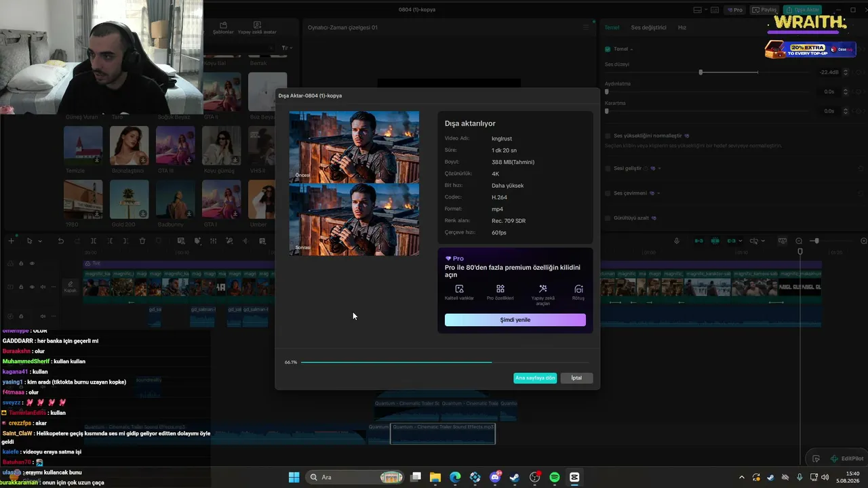
Task: Open Discord from the taskbar
Action: tap(495, 477)
